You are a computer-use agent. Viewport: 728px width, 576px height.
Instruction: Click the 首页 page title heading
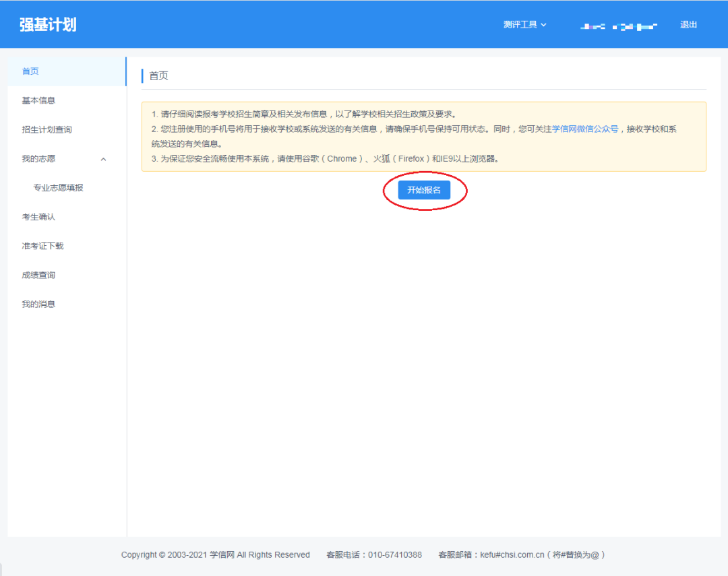158,75
